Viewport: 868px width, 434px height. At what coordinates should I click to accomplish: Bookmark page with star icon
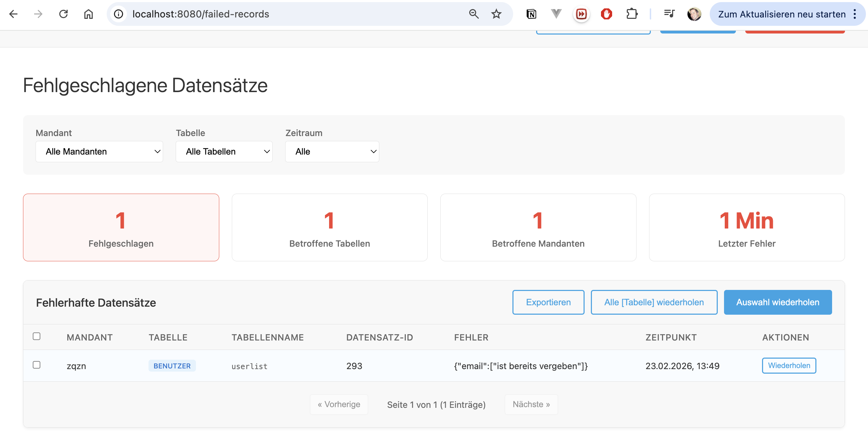[496, 14]
